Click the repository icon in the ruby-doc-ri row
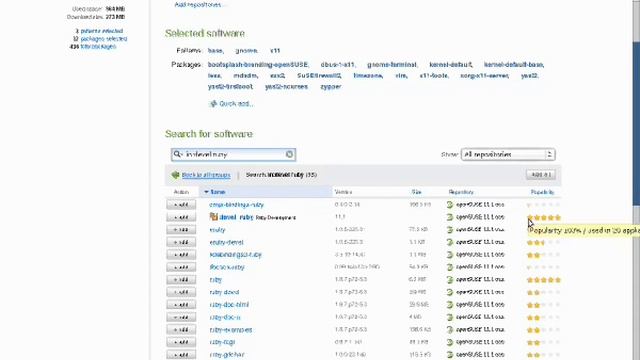This screenshot has width=640, height=360. pyautogui.click(x=450, y=317)
